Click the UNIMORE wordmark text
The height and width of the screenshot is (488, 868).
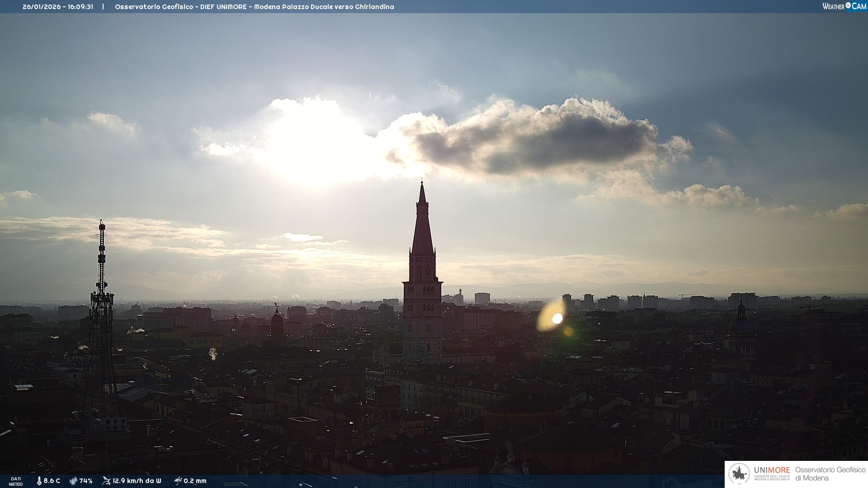pyautogui.click(x=772, y=470)
